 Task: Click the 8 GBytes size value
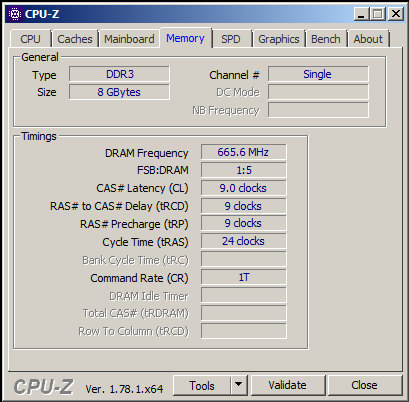pos(119,92)
